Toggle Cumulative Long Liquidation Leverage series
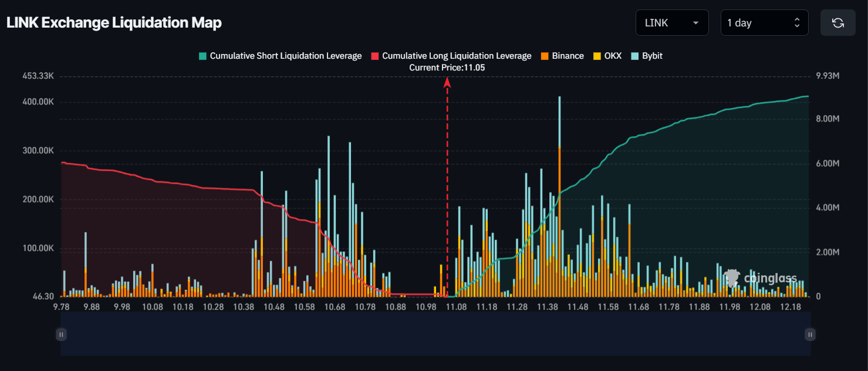The image size is (868, 371). point(451,56)
